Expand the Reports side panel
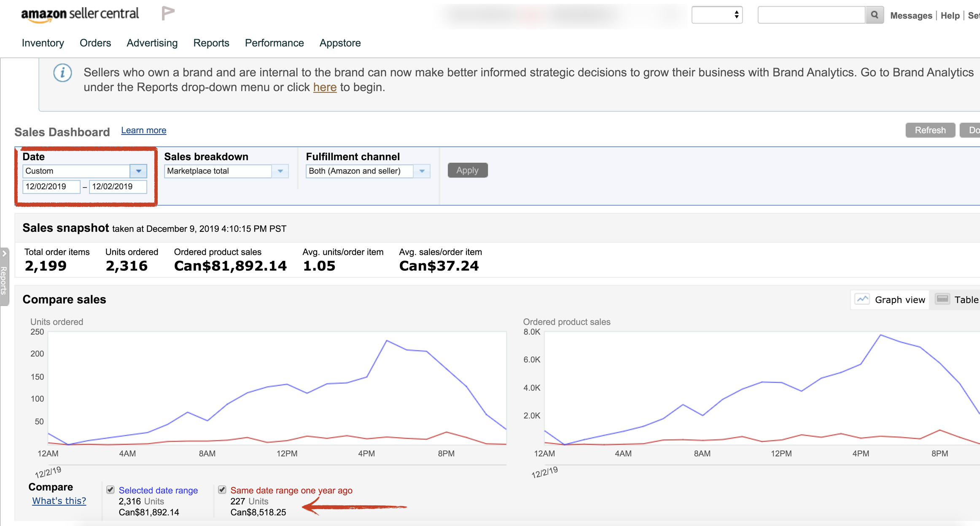The image size is (980, 526). [4, 276]
